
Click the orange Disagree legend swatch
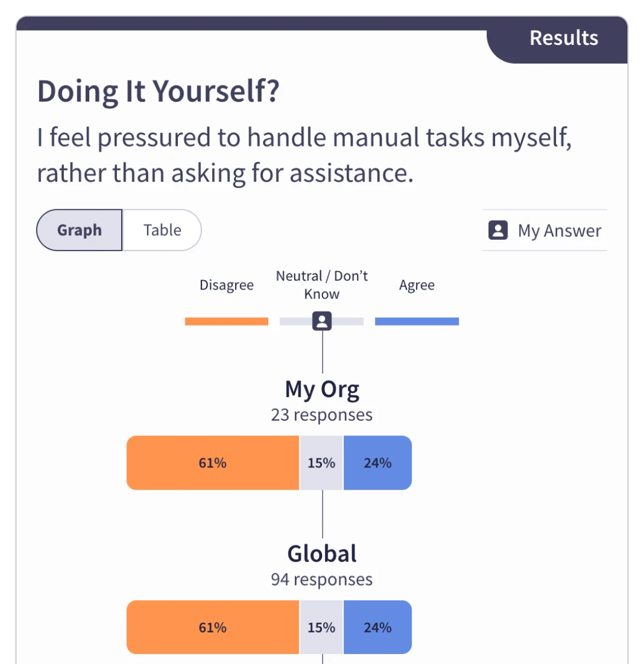tap(226, 321)
